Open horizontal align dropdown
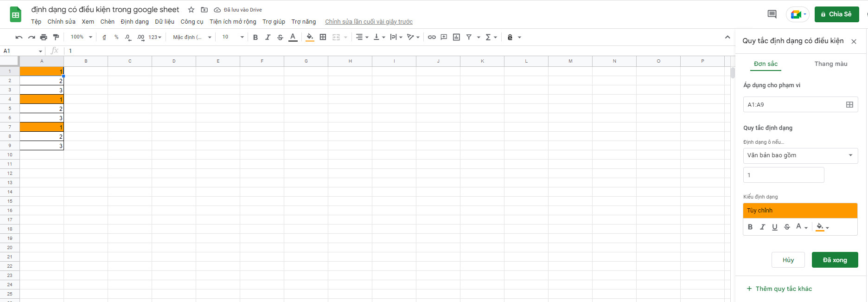 click(x=362, y=37)
